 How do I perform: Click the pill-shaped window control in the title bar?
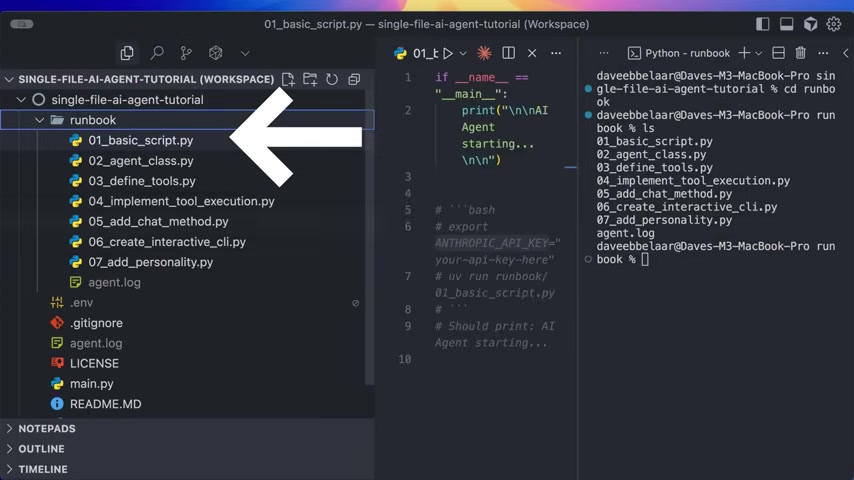tap(22, 24)
